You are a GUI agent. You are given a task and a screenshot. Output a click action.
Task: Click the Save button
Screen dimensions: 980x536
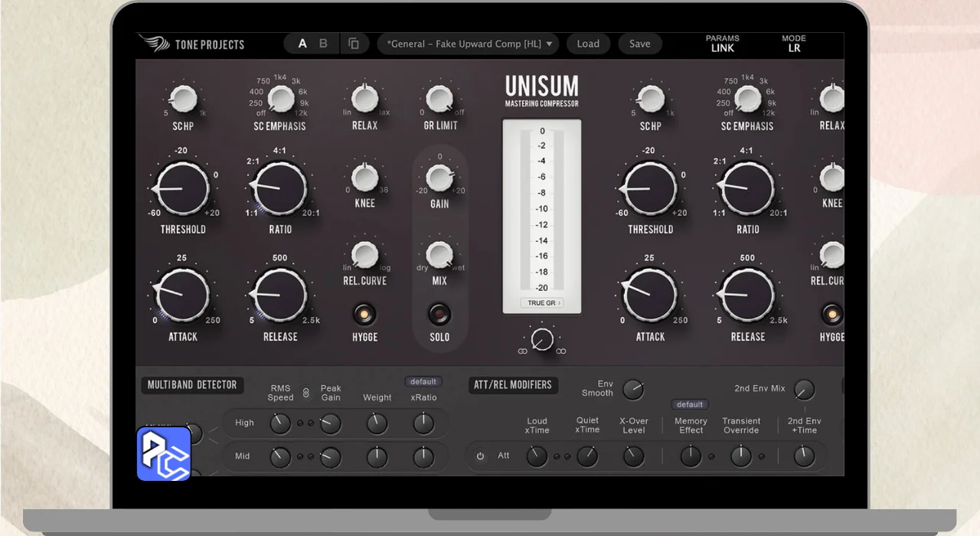(639, 44)
